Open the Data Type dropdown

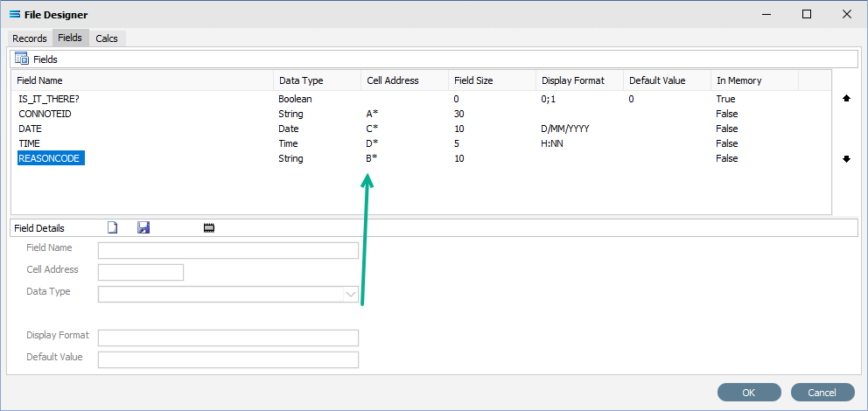351,295
